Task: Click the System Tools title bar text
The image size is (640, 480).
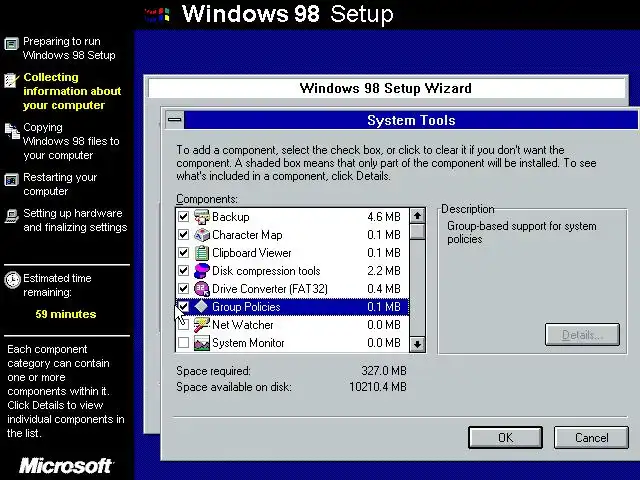Action: pyautogui.click(x=411, y=120)
